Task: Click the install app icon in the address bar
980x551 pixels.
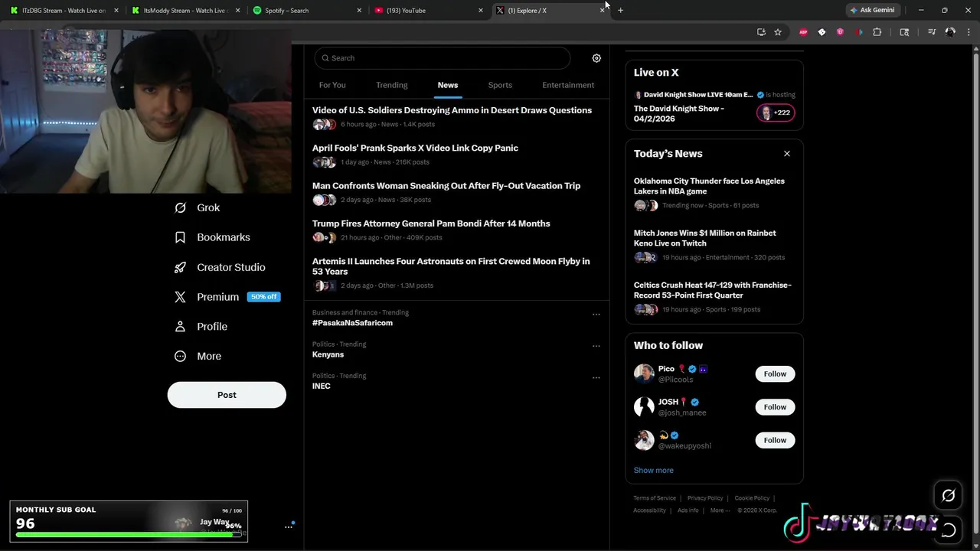Action: coord(761,32)
